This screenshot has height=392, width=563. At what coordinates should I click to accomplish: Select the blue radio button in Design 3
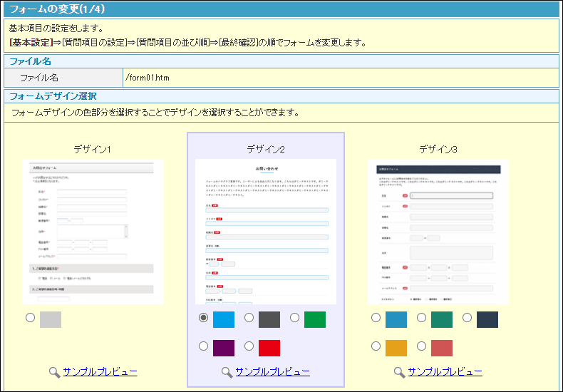coord(376,318)
